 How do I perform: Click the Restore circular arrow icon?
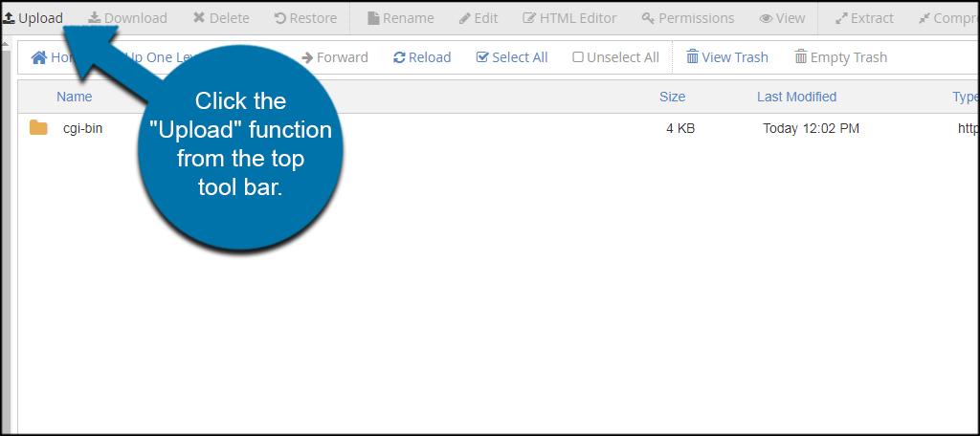pos(280,19)
